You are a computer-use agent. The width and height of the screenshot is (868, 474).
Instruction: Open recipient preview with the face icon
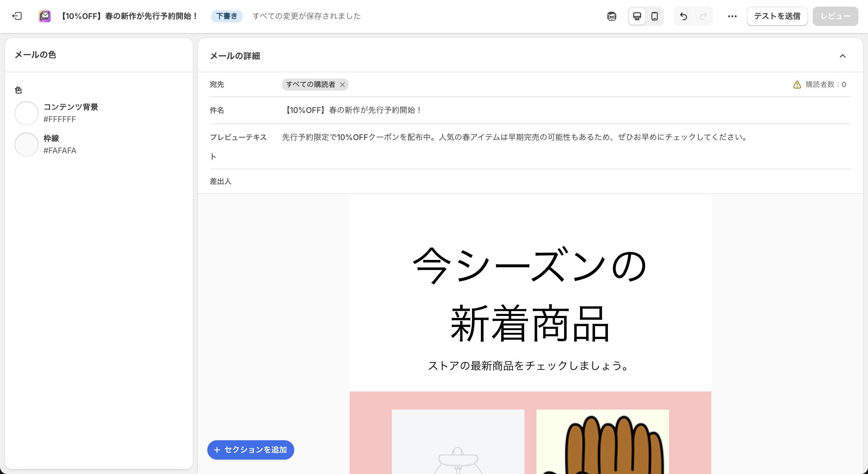[x=611, y=16]
